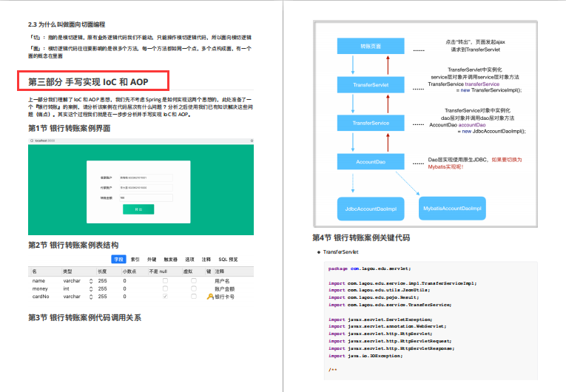Open the 选项 tab

point(189,259)
